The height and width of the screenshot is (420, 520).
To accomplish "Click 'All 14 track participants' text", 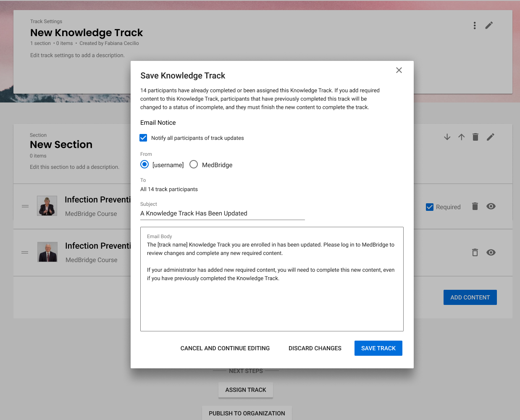I will [x=169, y=189].
